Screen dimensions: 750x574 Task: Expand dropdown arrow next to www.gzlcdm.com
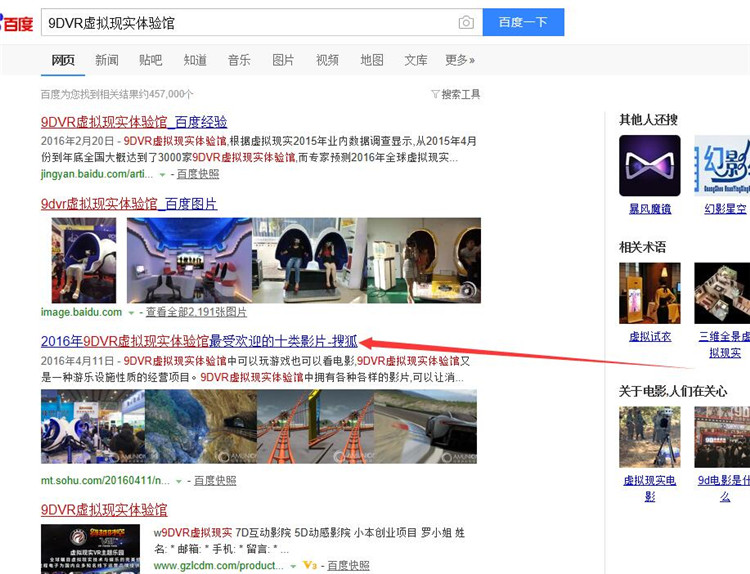pos(293,567)
